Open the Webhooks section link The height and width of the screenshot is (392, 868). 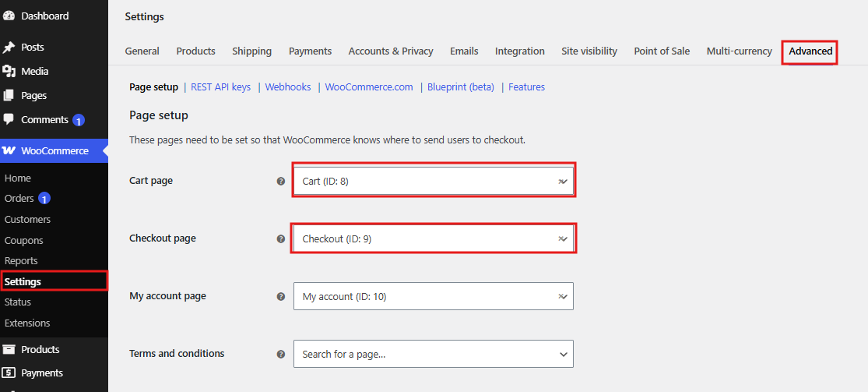tap(288, 87)
